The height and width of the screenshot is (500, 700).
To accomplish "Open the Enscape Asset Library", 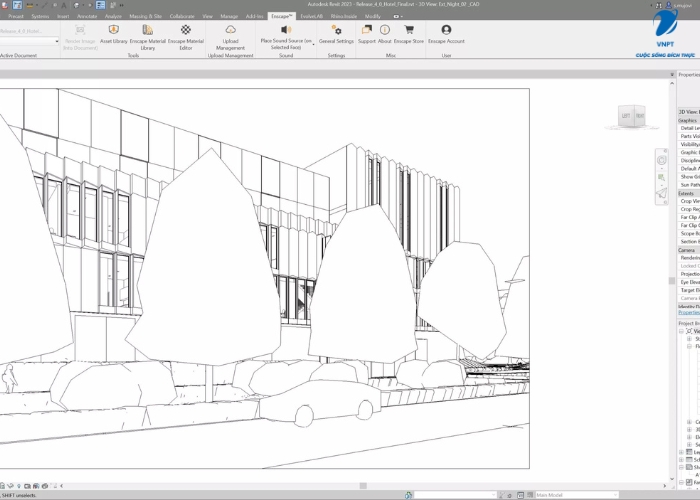I will click(113, 33).
